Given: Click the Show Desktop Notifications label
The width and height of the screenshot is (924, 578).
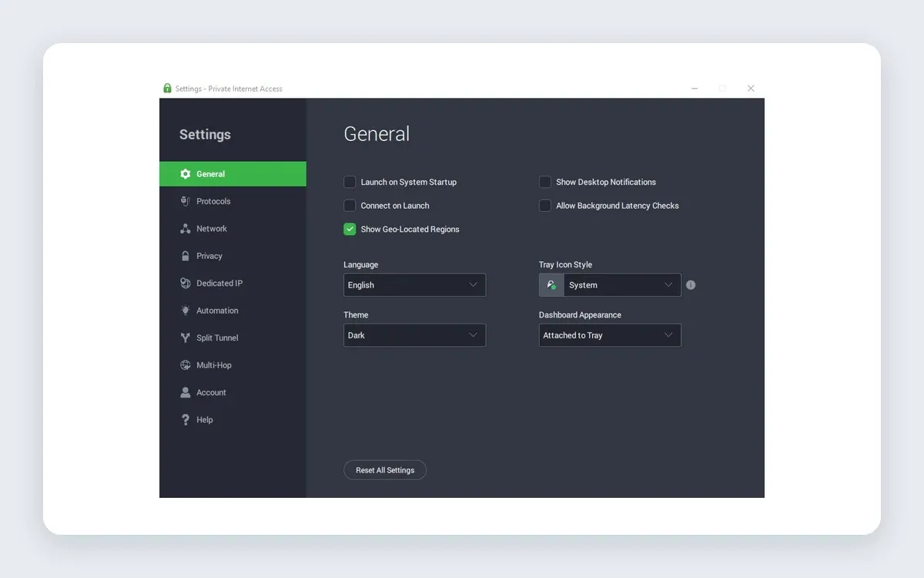Looking at the screenshot, I should [x=606, y=183].
